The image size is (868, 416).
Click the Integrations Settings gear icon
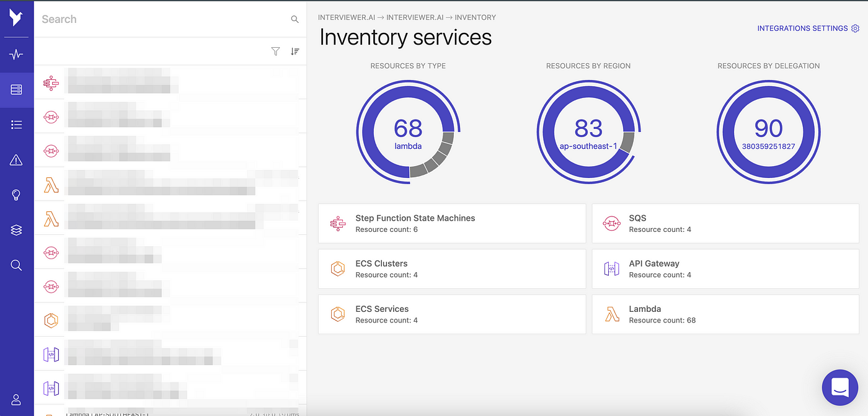[856, 29]
